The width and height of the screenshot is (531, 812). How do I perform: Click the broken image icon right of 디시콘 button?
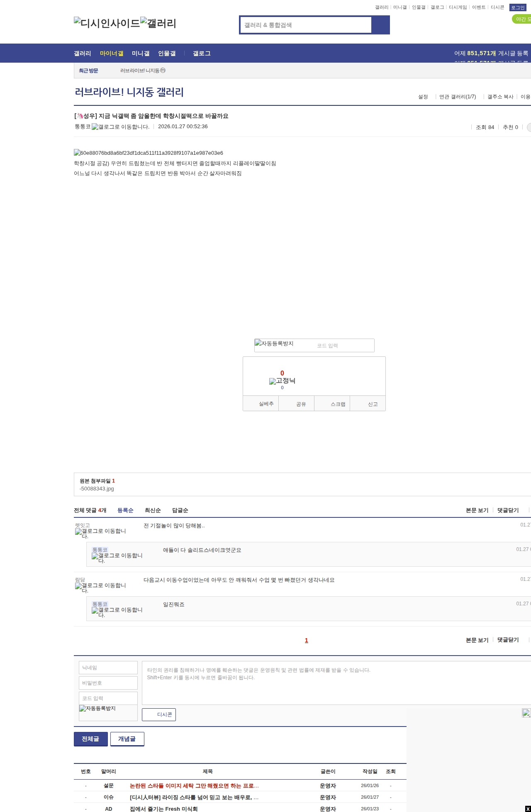pos(526,713)
